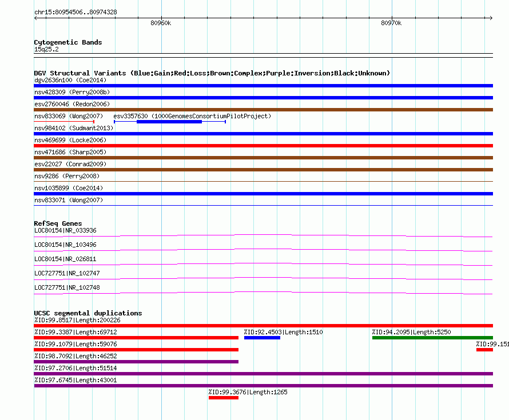The width and height of the screenshot is (509, 420).
Task: Select the red bar of nsv469699 (Locke2006)
Action: tap(263, 146)
